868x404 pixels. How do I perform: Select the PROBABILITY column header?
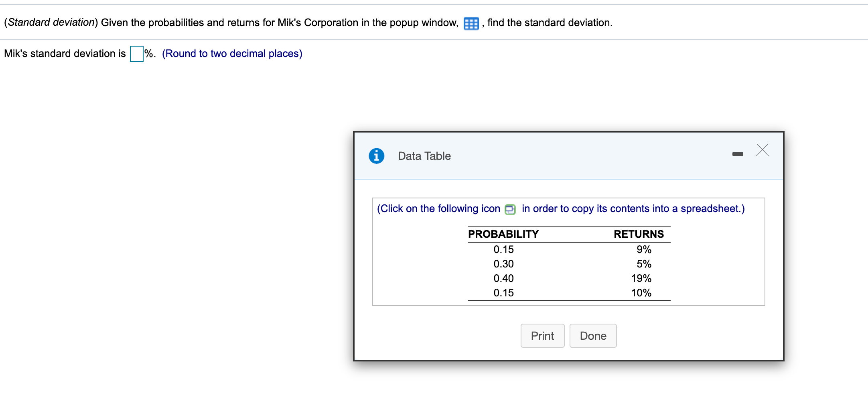tap(503, 234)
